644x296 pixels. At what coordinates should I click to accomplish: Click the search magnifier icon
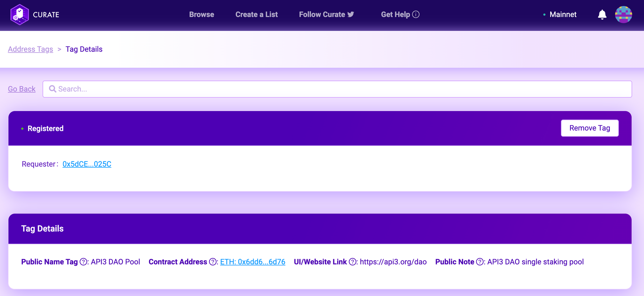(52, 89)
